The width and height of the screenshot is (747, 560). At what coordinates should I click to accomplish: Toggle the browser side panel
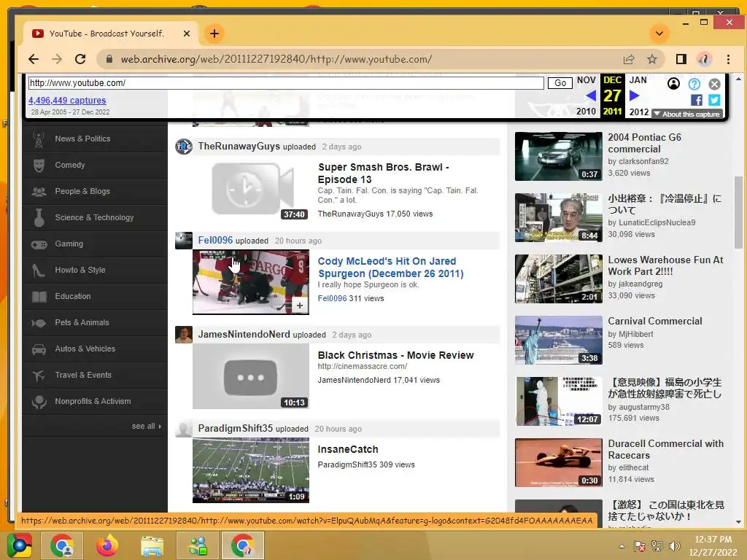[681, 59]
